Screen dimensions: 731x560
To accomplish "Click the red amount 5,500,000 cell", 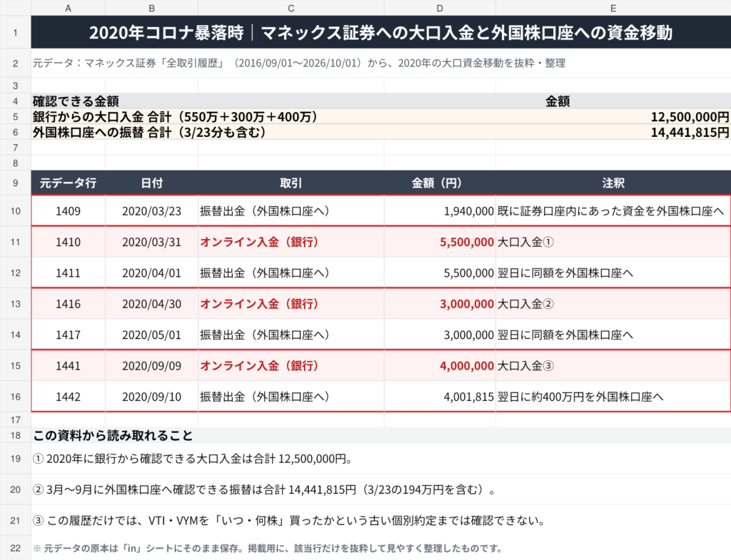I will [440, 242].
